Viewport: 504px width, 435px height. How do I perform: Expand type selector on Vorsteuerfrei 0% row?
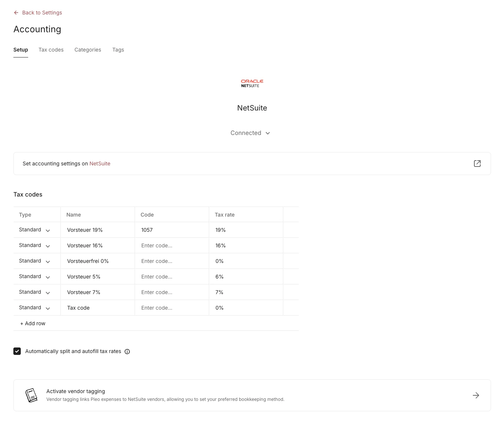tap(47, 261)
